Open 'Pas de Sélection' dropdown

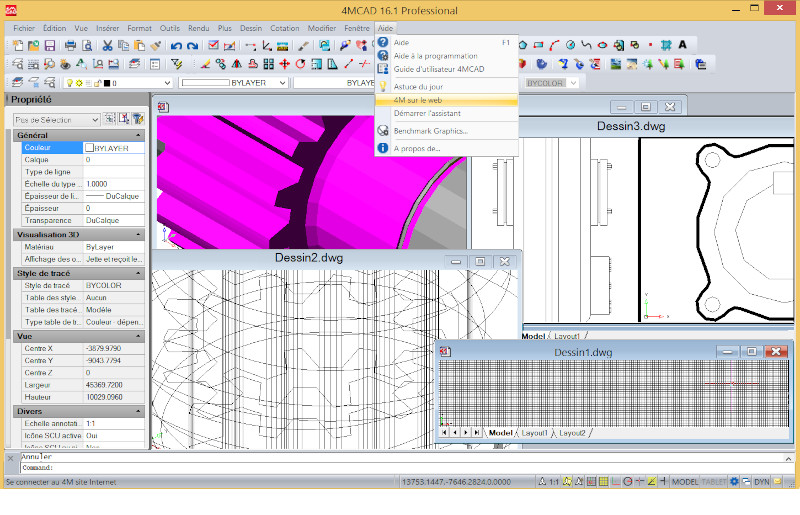(x=57, y=120)
